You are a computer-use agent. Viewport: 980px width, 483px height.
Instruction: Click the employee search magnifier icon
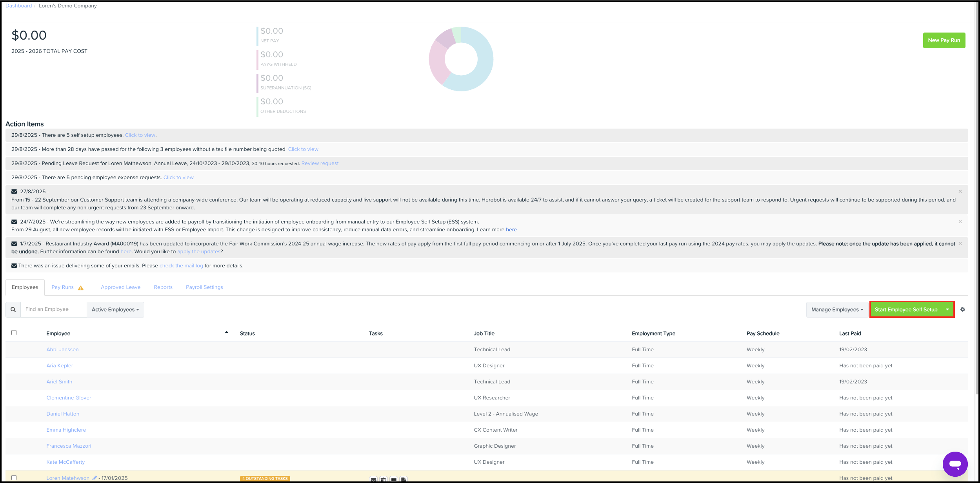click(13, 310)
